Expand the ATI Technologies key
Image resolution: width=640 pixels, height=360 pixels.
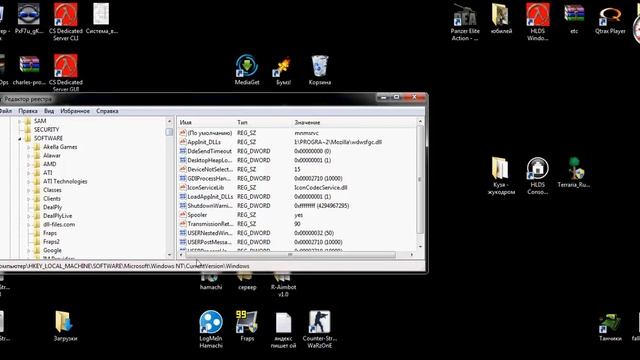29,182
